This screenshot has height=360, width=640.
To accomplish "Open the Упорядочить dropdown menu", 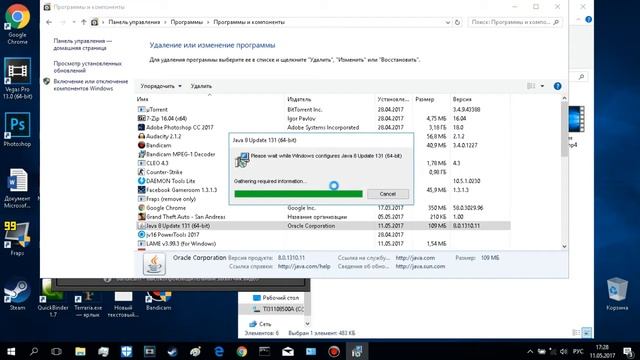I will (x=160, y=86).
